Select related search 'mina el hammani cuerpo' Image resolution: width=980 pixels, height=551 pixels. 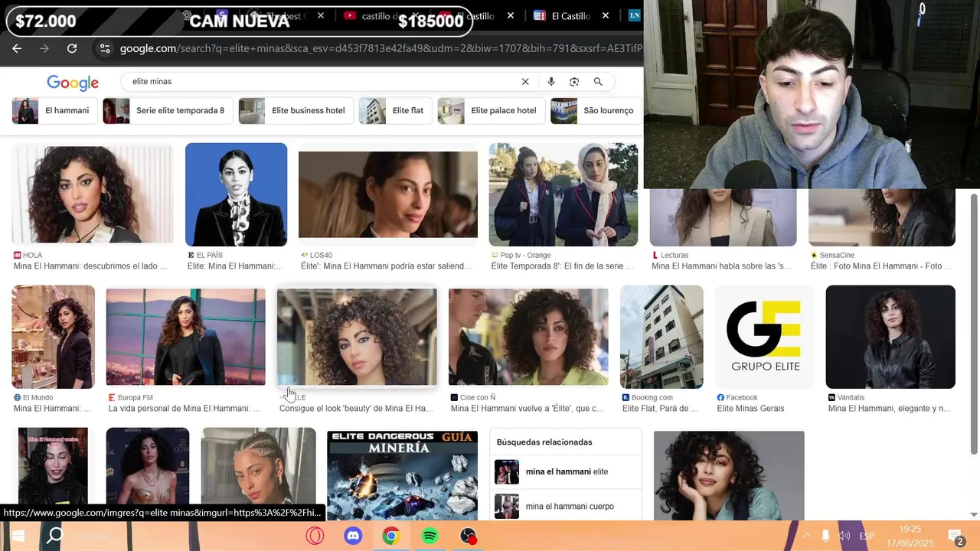(566, 507)
